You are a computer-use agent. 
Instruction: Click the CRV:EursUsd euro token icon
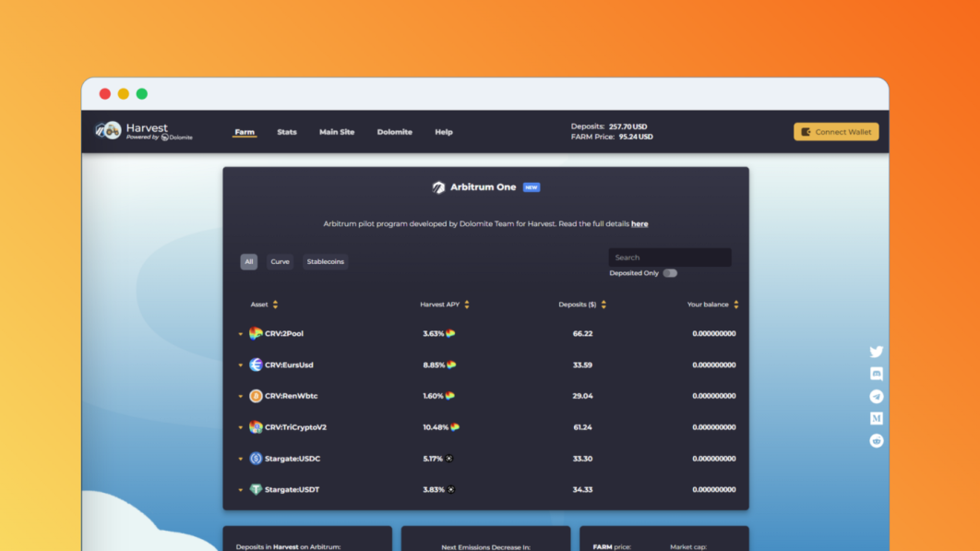click(256, 365)
